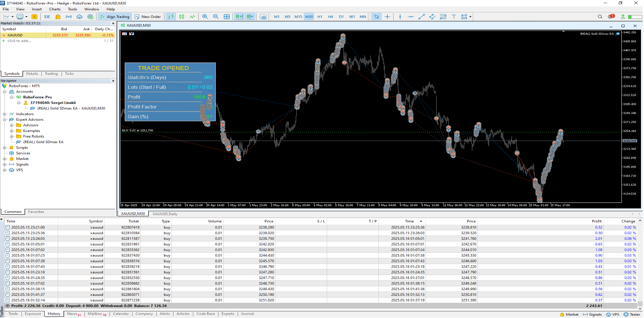
Task: Select the text label tool
Action: 454,16
